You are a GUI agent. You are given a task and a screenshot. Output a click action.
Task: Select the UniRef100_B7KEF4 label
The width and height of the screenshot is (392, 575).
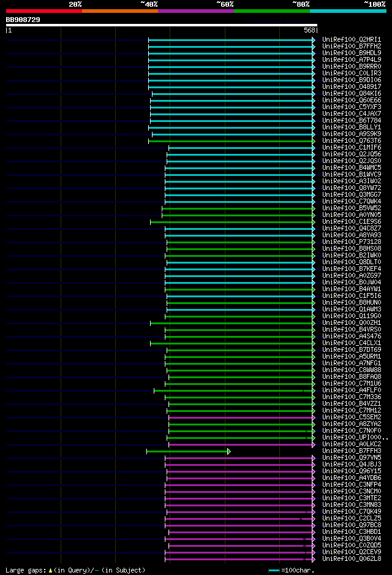click(x=352, y=268)
